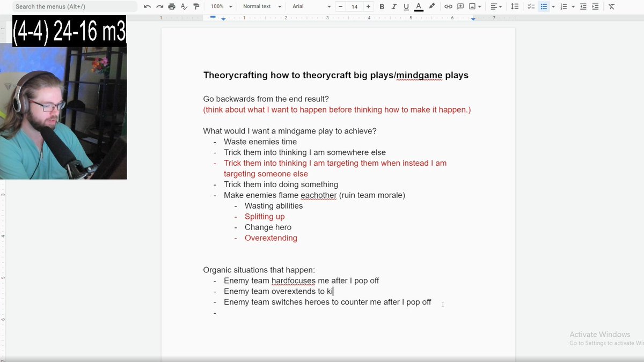Viewport: 644px width, 362px height.
Task: Activate the paint format tool
Action: (196, 6)
